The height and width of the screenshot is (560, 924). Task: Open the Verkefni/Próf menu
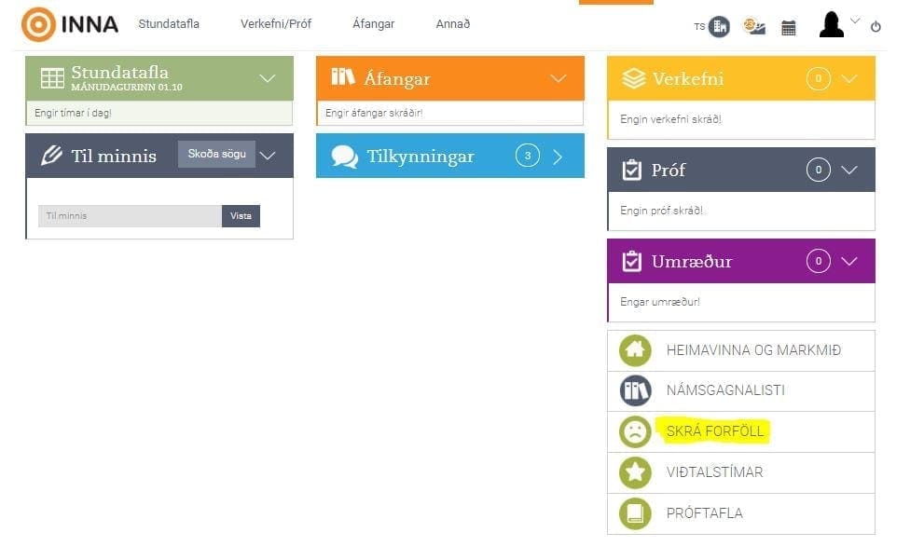pyautogui.click(x=275, y=24)
